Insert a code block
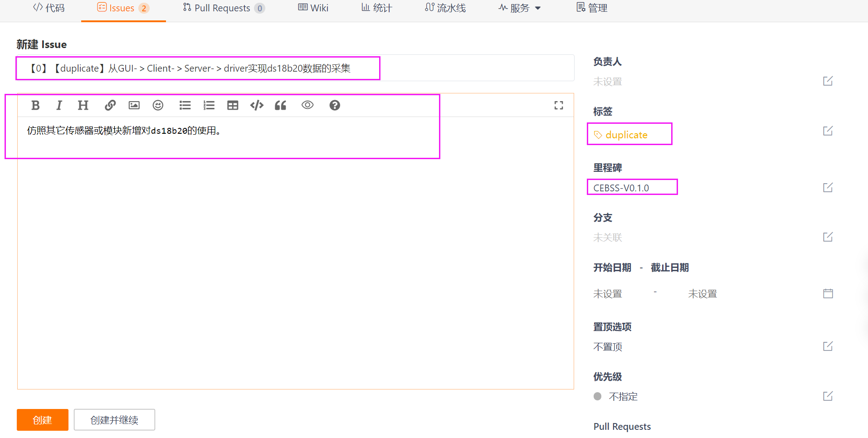Screen dimensions: 868x438 pyautogui.click(x=257, y=105)
